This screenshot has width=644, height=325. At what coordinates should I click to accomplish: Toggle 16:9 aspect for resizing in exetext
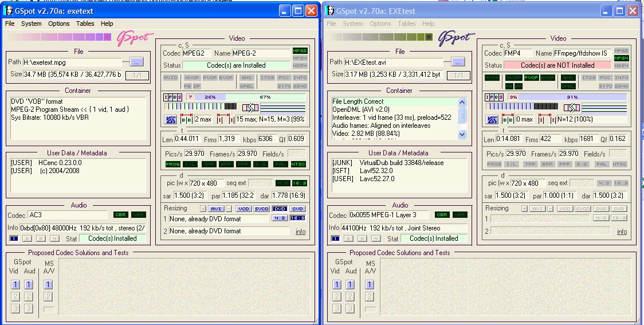point(298,218)
